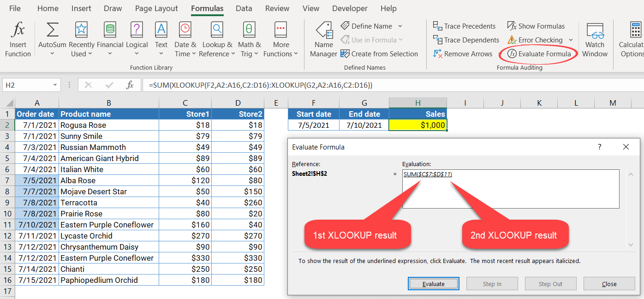Click Trace Precedents
The height and width of the screenshot is (299, 644).
(464, 26)
